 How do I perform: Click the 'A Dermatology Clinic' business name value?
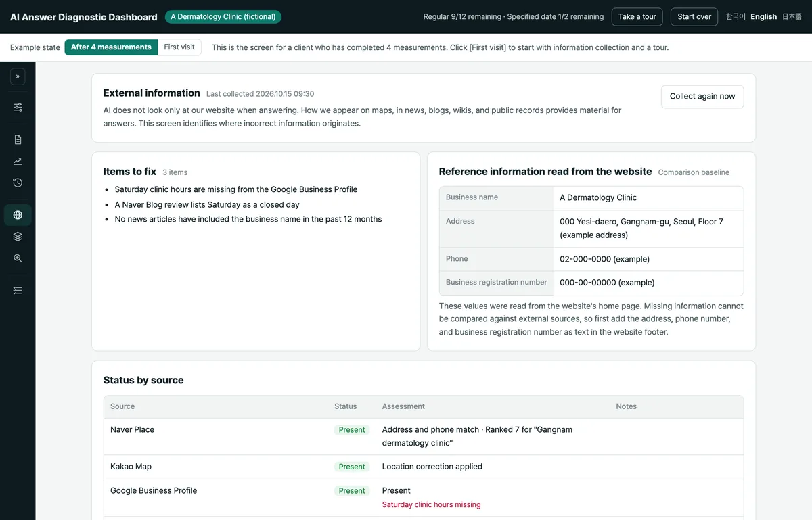598,198
